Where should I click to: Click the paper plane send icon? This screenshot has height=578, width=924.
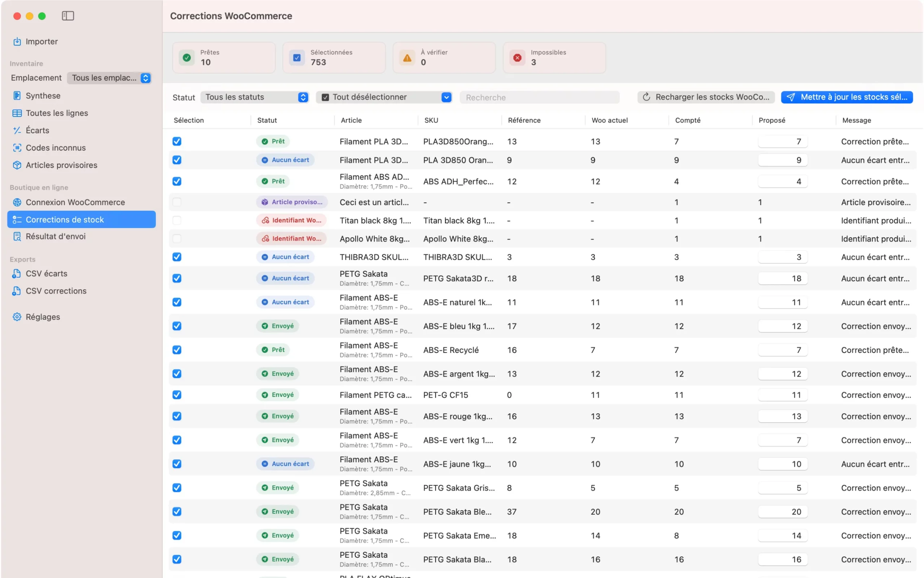point(791,97)
